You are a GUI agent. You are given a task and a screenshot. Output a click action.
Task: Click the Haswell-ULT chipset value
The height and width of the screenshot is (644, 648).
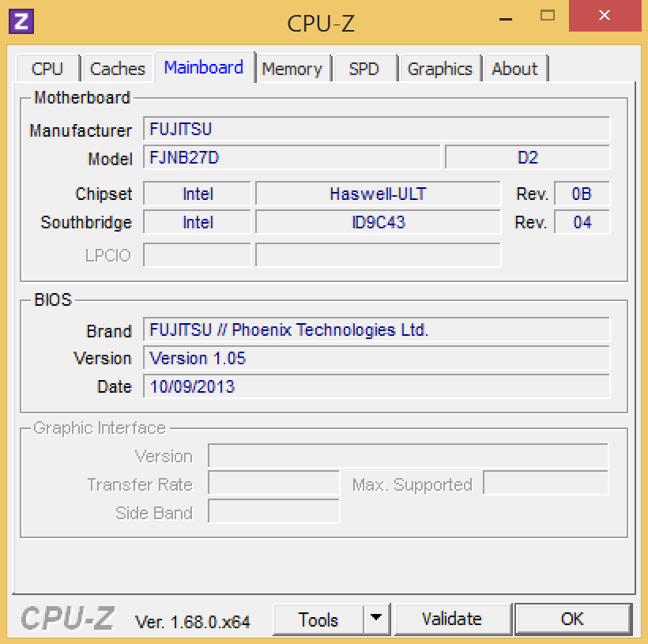[x=378, y=194]
